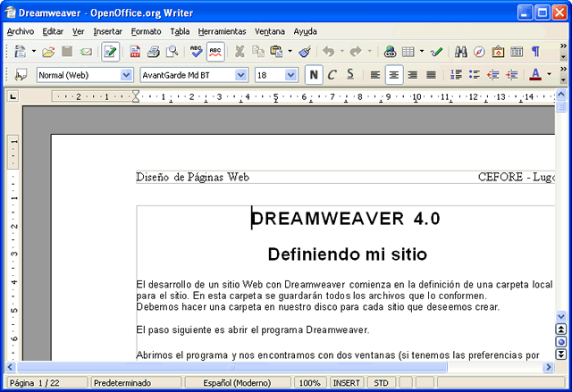Select Justified alignment

pos(431,75)
